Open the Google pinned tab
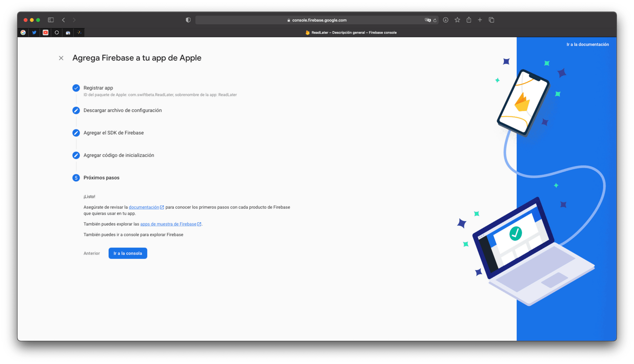Viewport: 634px width, 364px height. coord(23,33)
